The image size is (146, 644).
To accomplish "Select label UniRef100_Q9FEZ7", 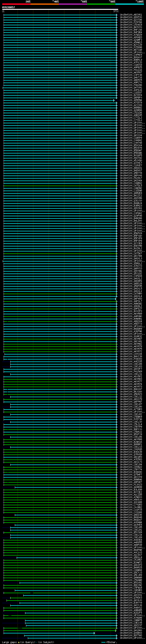I will [131, 309].
